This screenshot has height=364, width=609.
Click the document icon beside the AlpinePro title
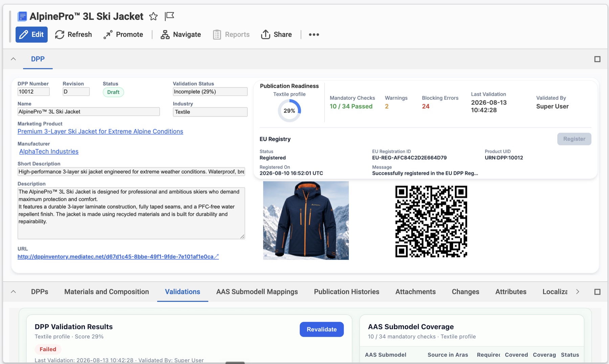(x=22, y=16)
